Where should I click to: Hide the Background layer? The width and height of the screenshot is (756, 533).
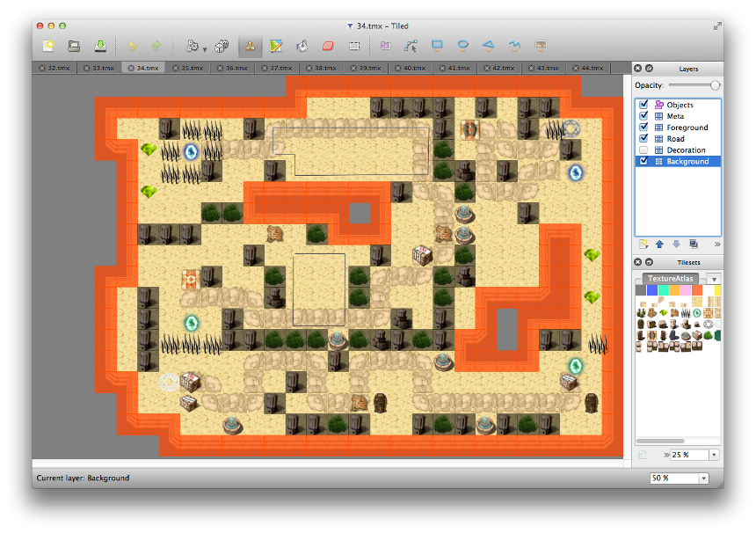coord(643,161)
